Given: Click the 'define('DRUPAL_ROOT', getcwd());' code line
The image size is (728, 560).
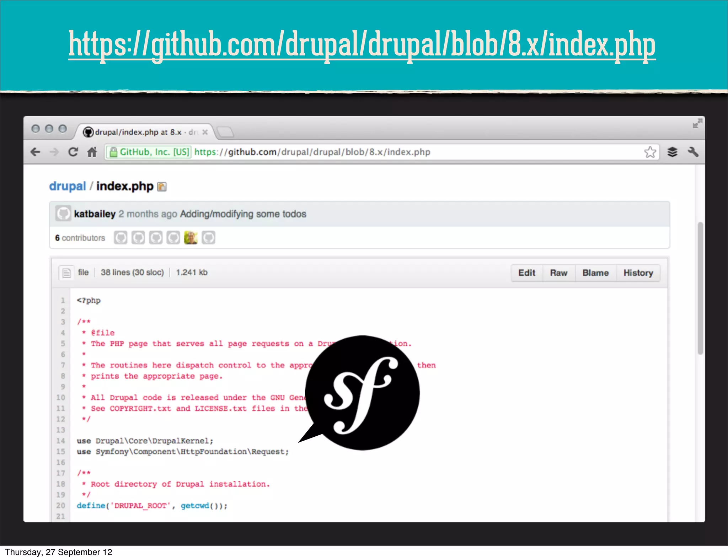Looking at the screenshot, I should coord(152,506).
